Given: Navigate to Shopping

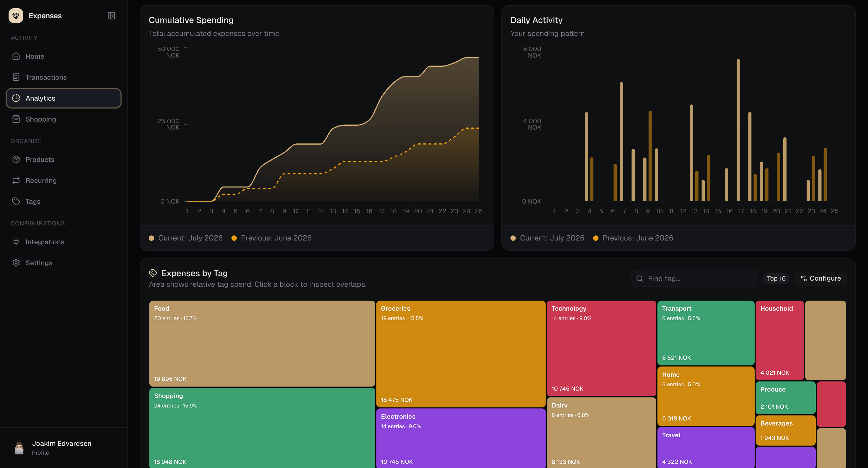Looking at the screenshot, I should (x=63, y=119).
